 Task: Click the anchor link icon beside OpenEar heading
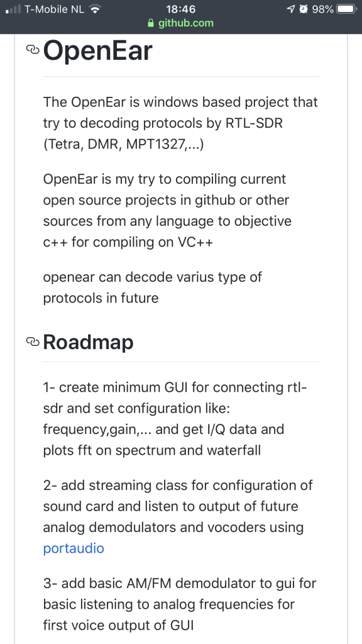coord(33,49)
